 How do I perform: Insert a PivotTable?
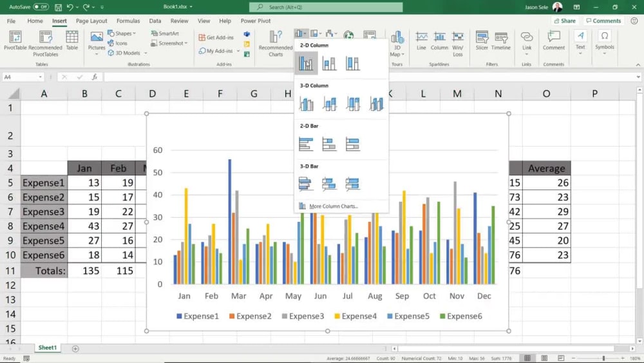point(15,41)
